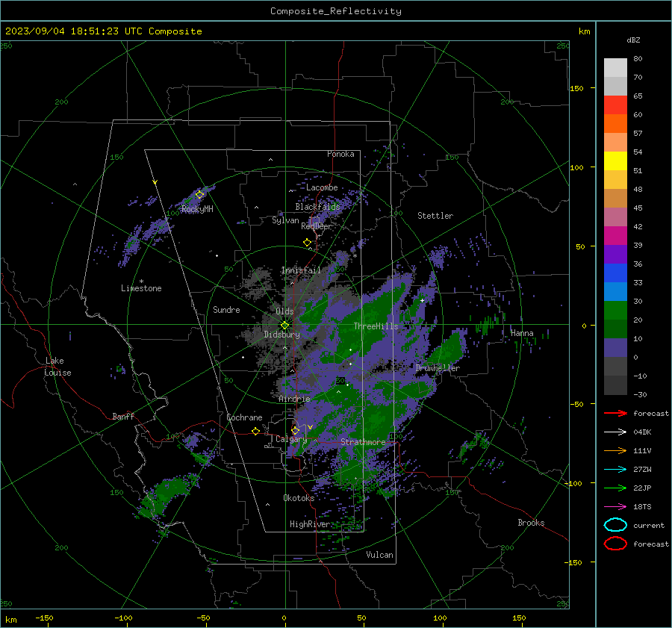Click the Brooks town label
Screen dimensions: 672x628
pyautogui.click(x=531, y=523)
